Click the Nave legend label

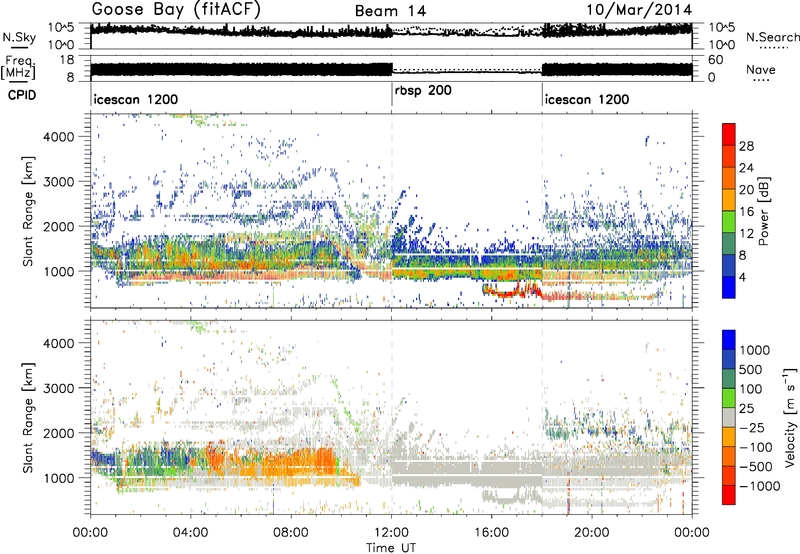(x=760, y=69)
